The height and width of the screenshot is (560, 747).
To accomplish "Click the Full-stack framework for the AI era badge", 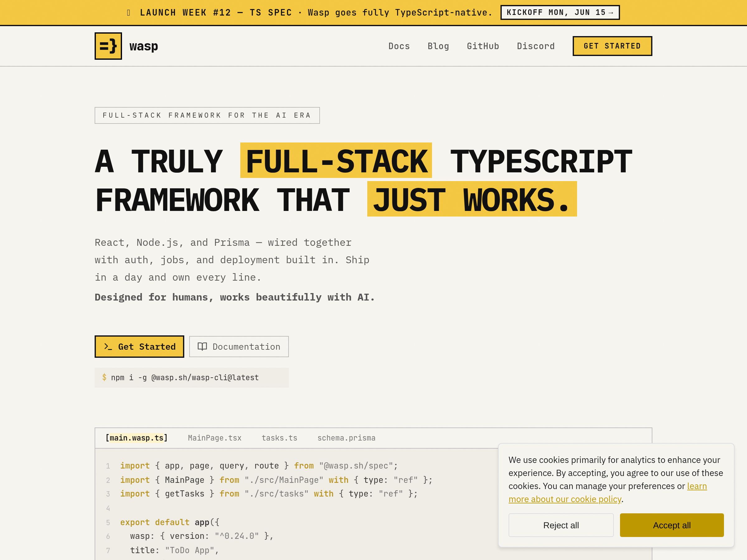I will click(207, 115).
